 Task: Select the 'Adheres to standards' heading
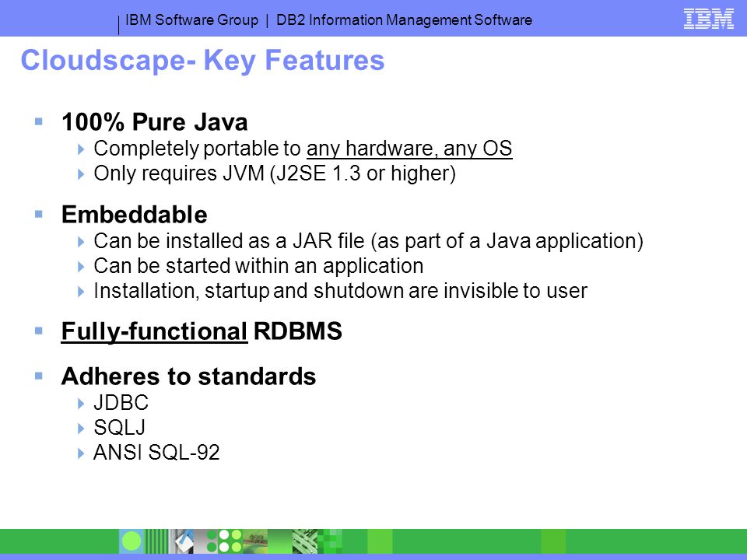188,376
